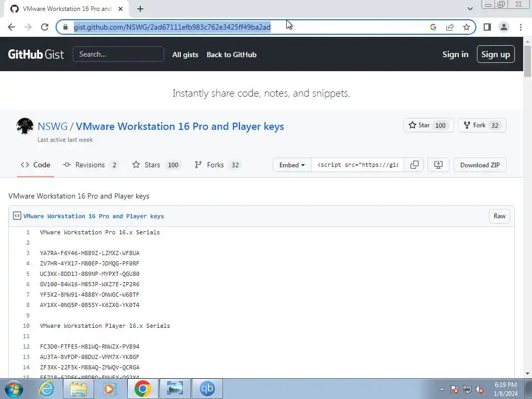Launch Internet Explorer from taskbar

click(46, 389)
